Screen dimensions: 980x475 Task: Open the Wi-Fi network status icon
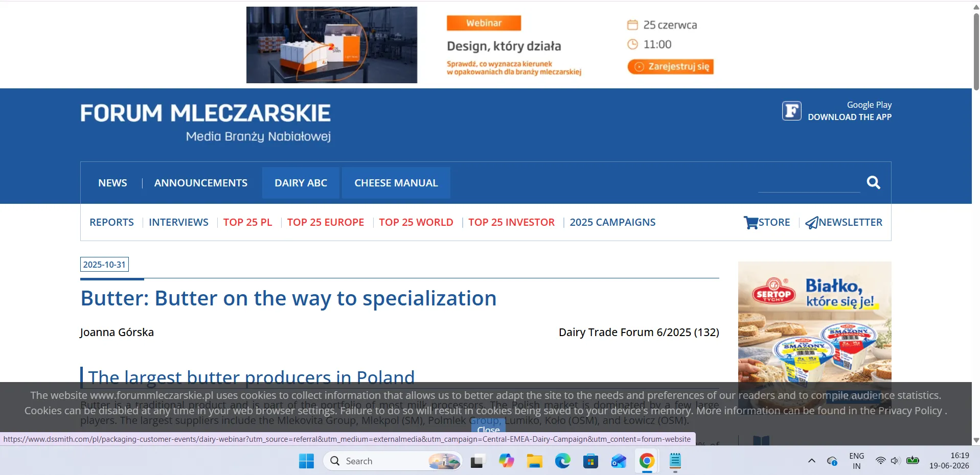pyautogui.click(x=880, y=461)
